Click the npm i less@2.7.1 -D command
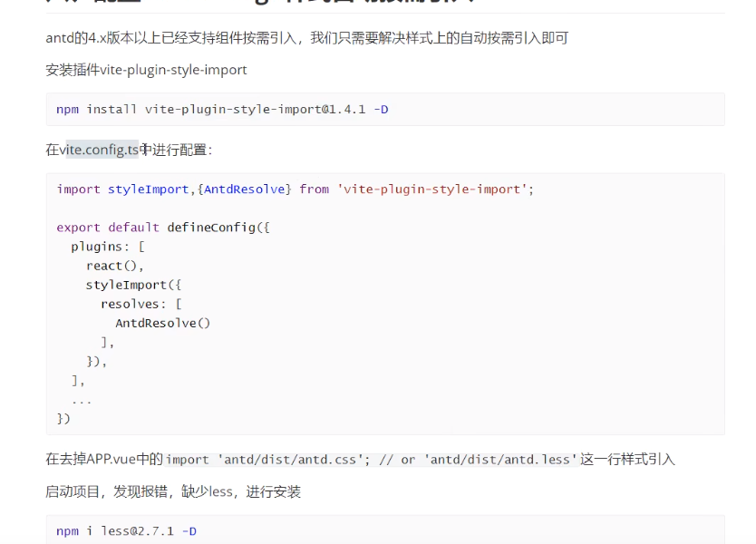This screenshot has width=756, height=544. tap(126, 531)
